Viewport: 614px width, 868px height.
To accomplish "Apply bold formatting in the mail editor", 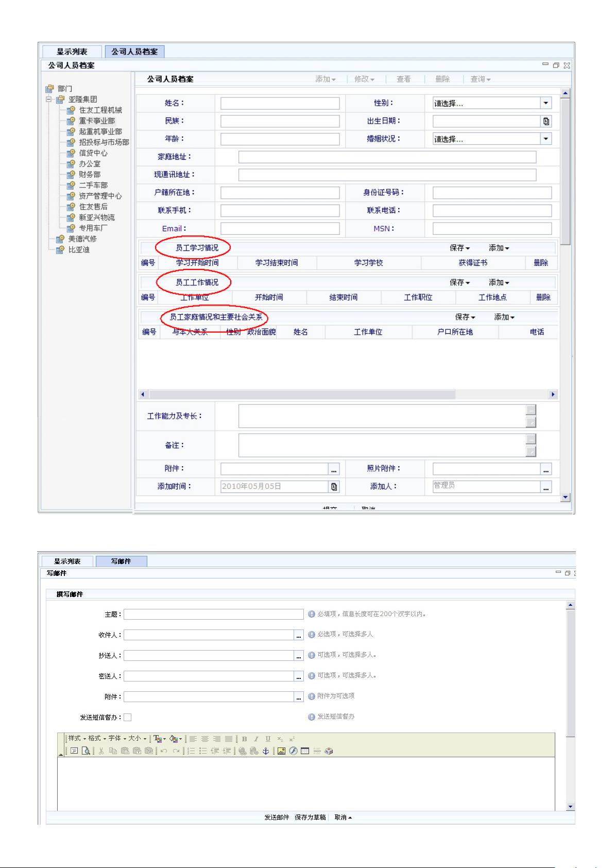I will pyautogui.click(x=244, y=739).
